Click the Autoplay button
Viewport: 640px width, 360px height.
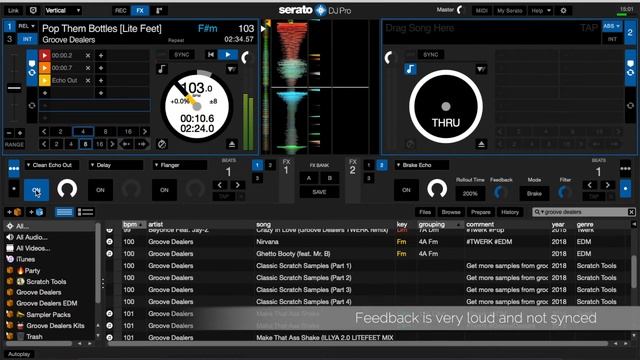point(19,354)
